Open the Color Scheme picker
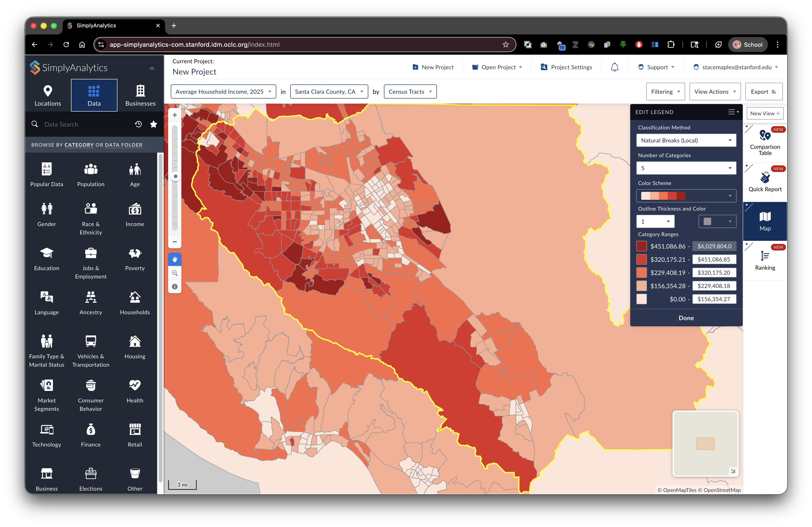 click(686, 196)
